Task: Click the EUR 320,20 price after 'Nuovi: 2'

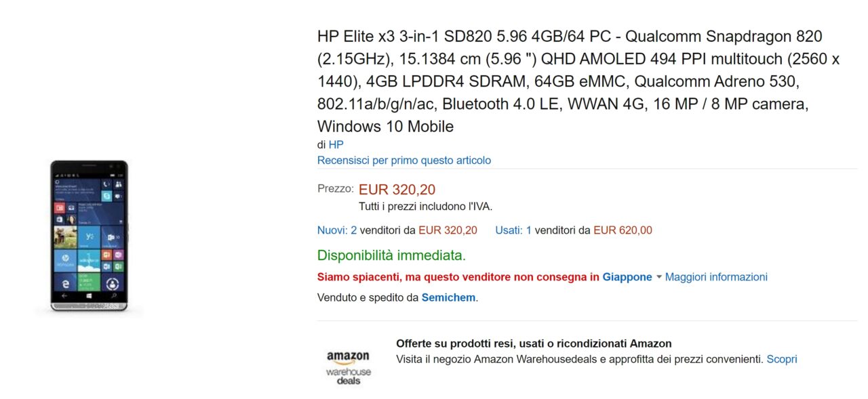Action: 448,230
